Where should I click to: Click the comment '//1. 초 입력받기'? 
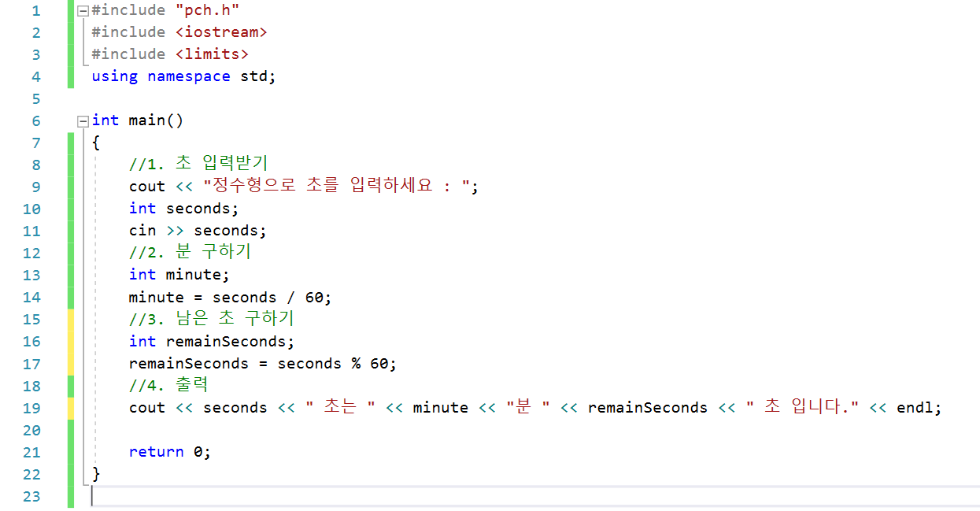(198, 163)
